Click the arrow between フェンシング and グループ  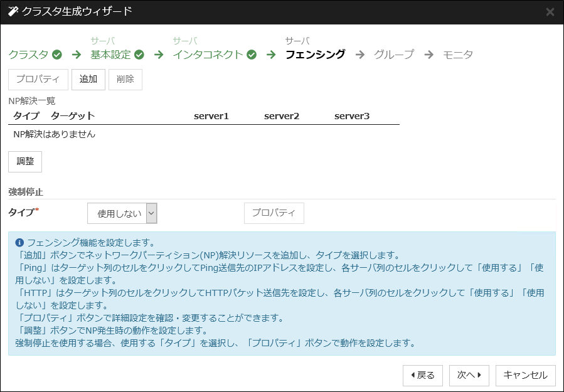(x=361, y=55)
